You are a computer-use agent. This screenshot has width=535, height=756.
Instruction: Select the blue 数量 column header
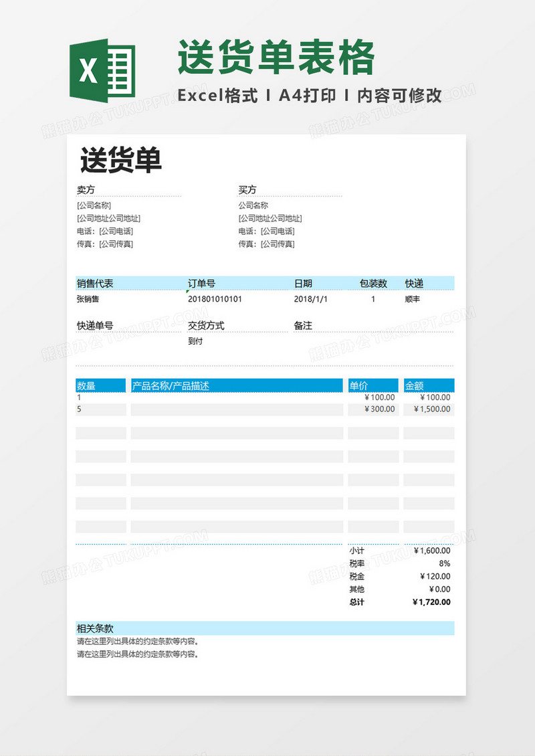pos(101,386)
